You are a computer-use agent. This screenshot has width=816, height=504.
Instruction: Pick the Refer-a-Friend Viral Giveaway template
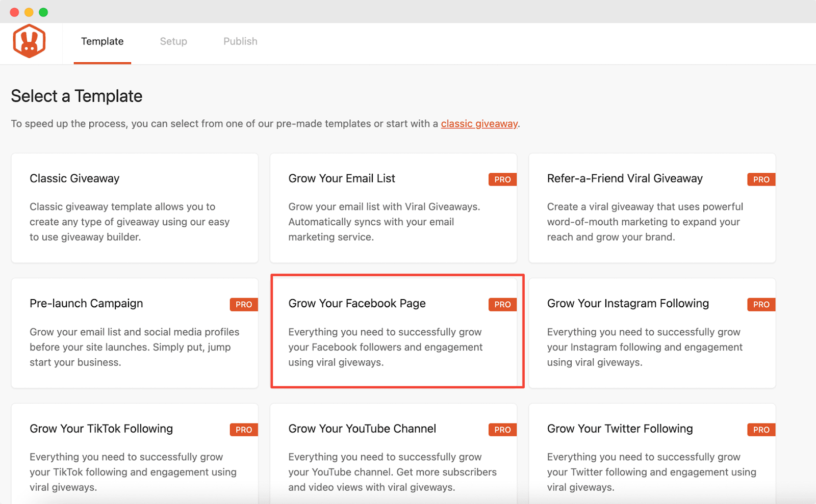652,208
